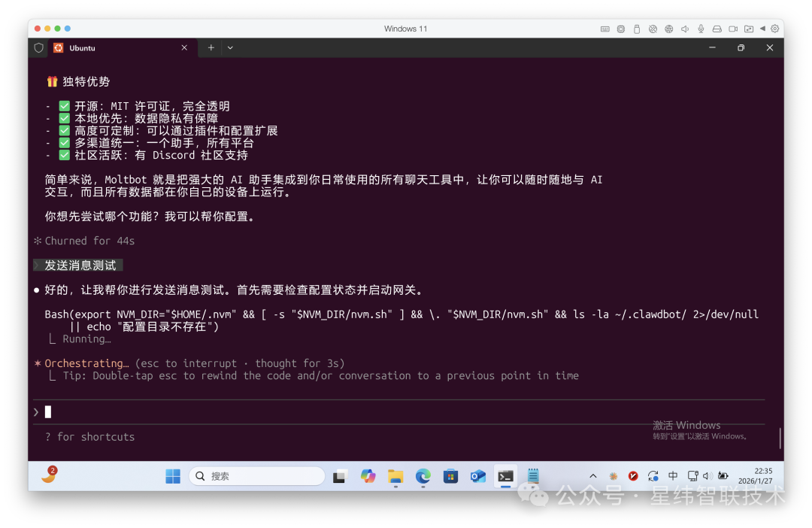Toggle VM sound output in title bar
Image resolution: width=812 pixels, height=528 pixels.
(x=685, y=29)
